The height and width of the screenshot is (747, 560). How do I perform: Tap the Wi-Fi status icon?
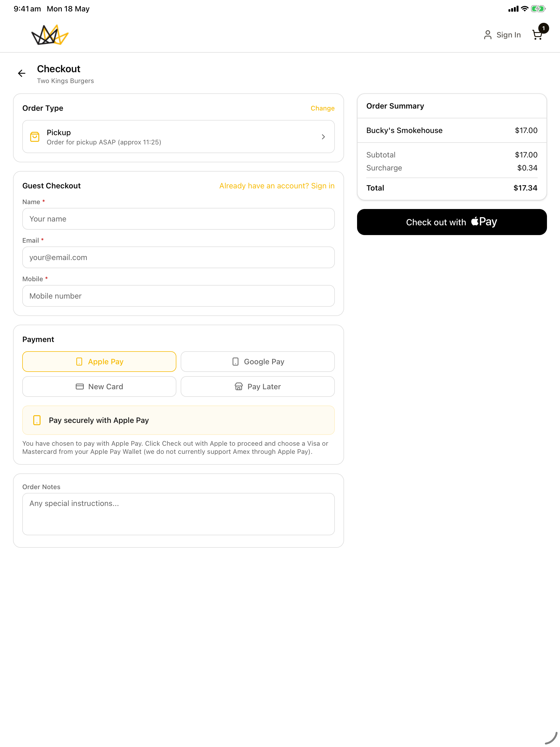[x=524, y=9]
